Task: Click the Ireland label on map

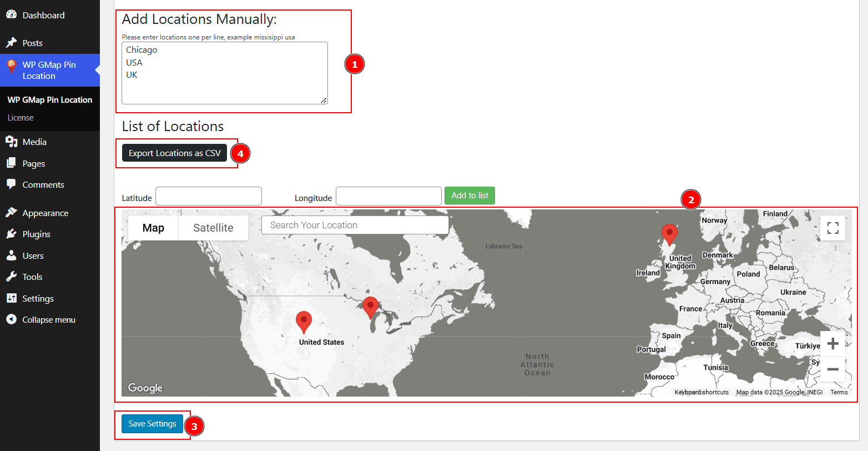Action: [648, 273]
